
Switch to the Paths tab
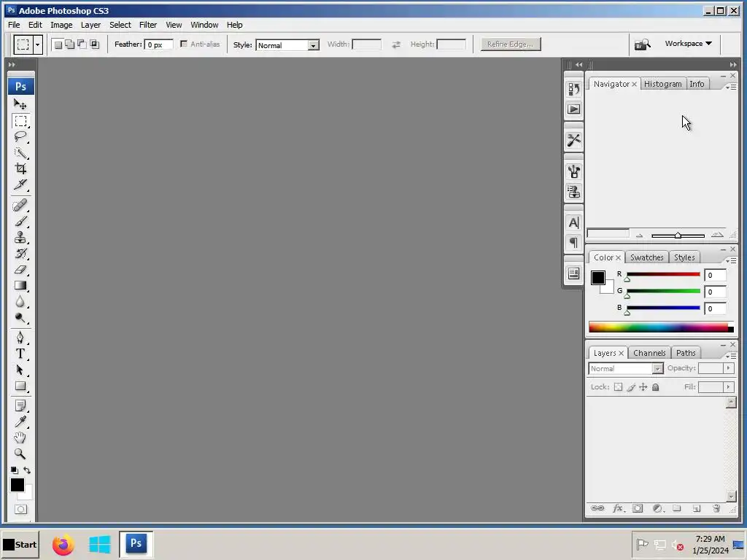pos(686,353)
